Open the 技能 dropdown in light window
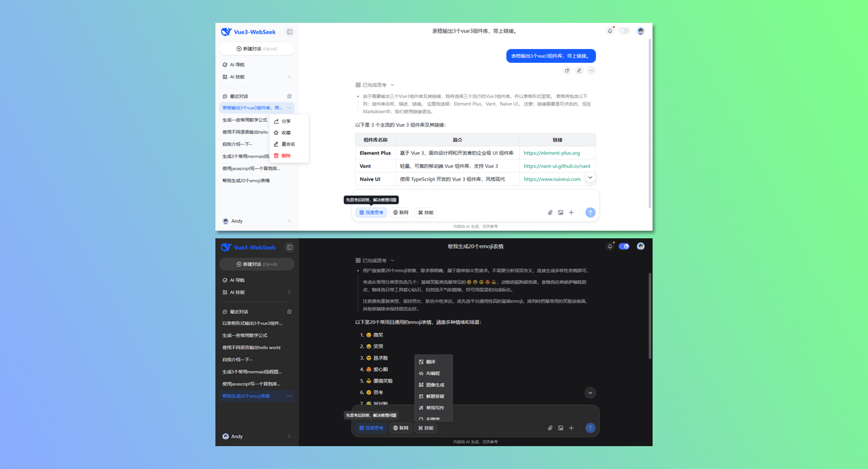The height and width of the screenshot is (469, 868). 426,213
